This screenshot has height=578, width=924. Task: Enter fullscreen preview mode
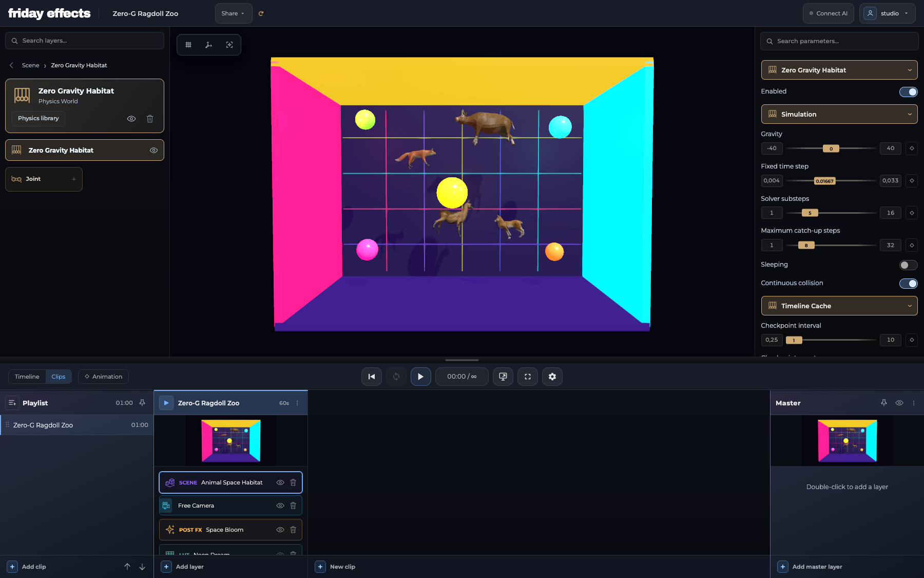tap(528, 377)
